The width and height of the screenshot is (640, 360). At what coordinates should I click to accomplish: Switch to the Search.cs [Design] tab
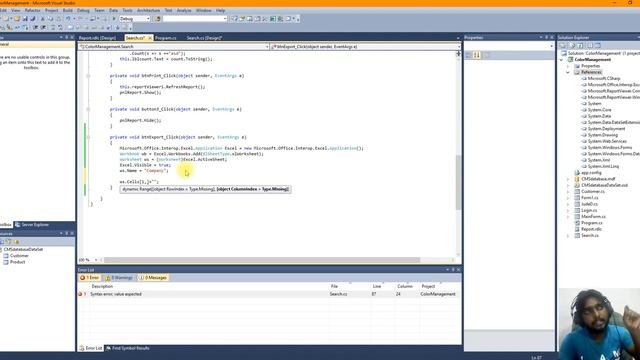click(204, 38)
